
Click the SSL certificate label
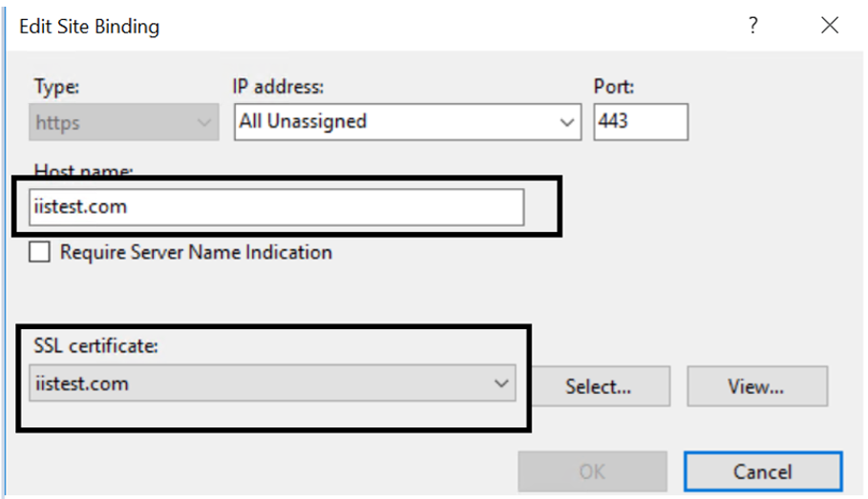pyautogui.click(x=95, y=345)
